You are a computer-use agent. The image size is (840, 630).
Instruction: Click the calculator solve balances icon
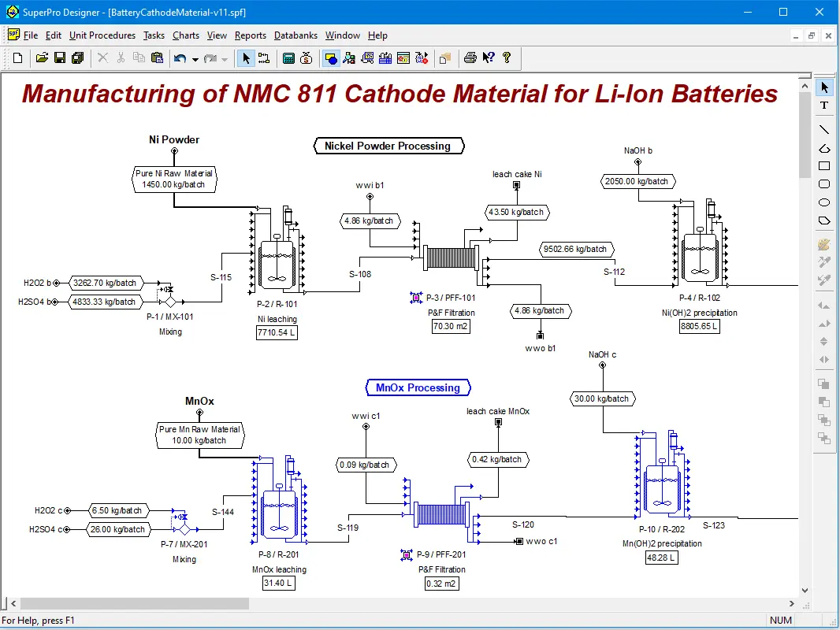coord(288,57)
